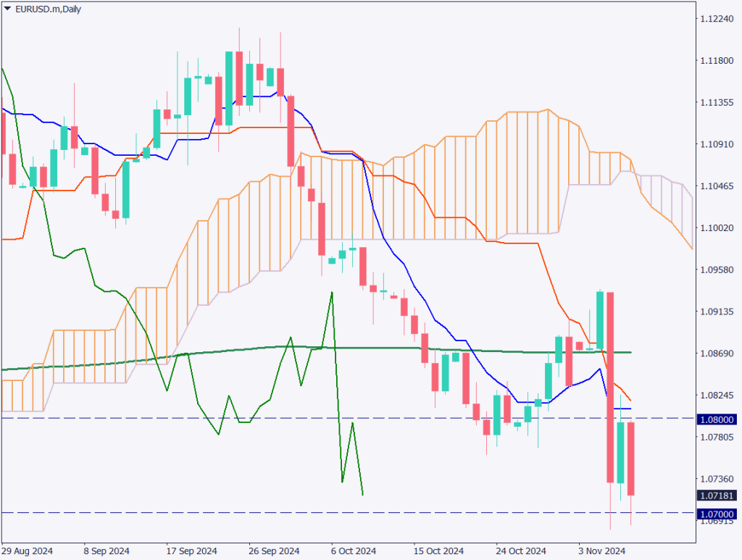Viewport: 742px width, 560px height.
Task: Click the 26 Sep 2024 date marker
Action: click(x=274, y=550)
